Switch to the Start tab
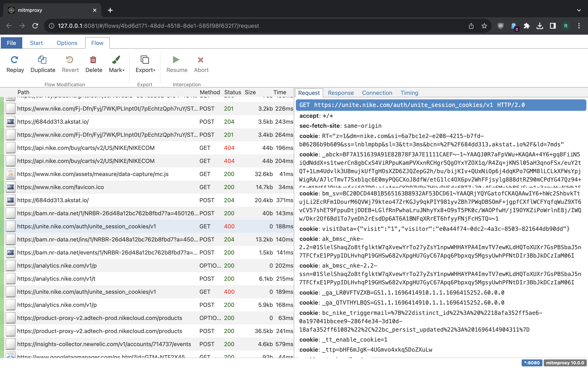 [36, 43]
